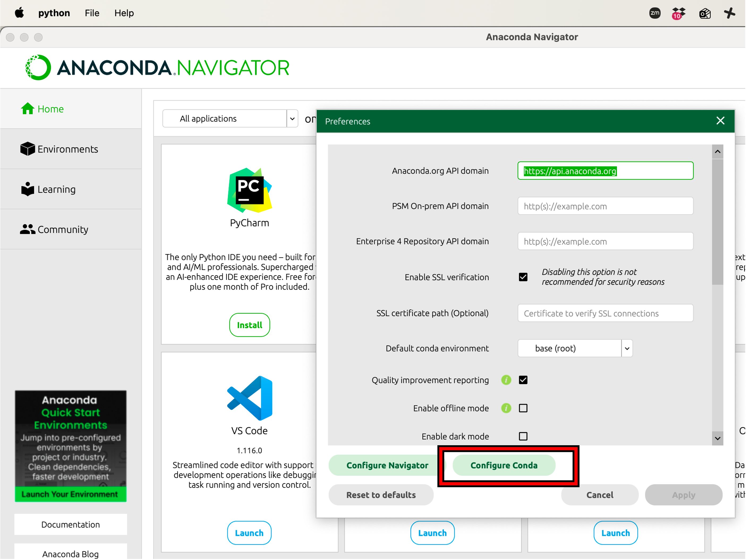
Task: Close the Preferences dialog with X
Action: click(x=720, y=121)
